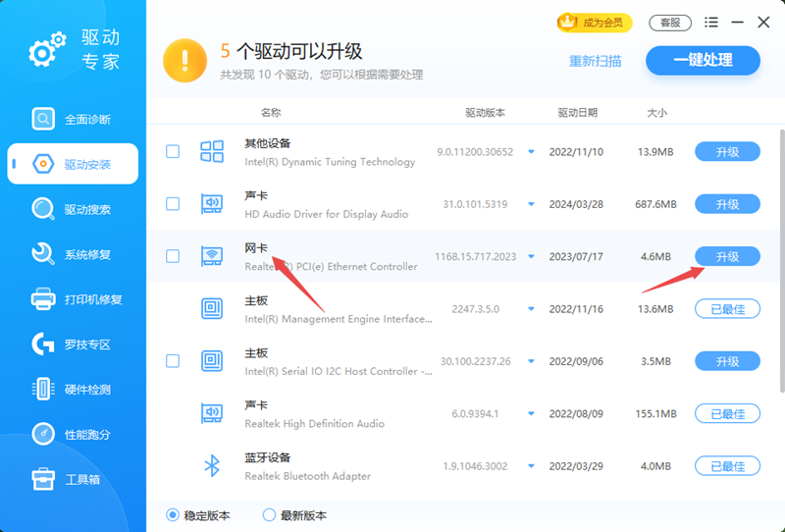Select the 最新版本 radio button
Image resolution: width=785 pixels, height=532 pixels.
coord(269,515)
